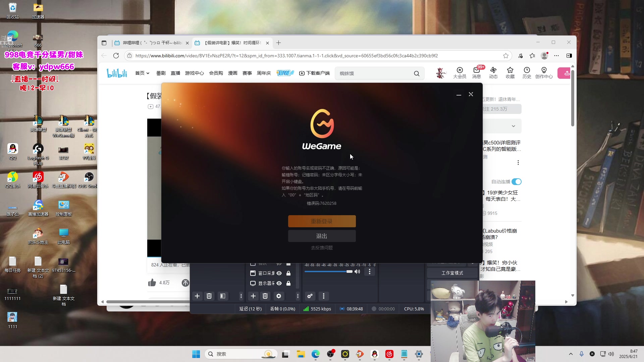Open the 番剧 menu item
The width and height of the screenshot is (644, 362).
tap(161, 73)
